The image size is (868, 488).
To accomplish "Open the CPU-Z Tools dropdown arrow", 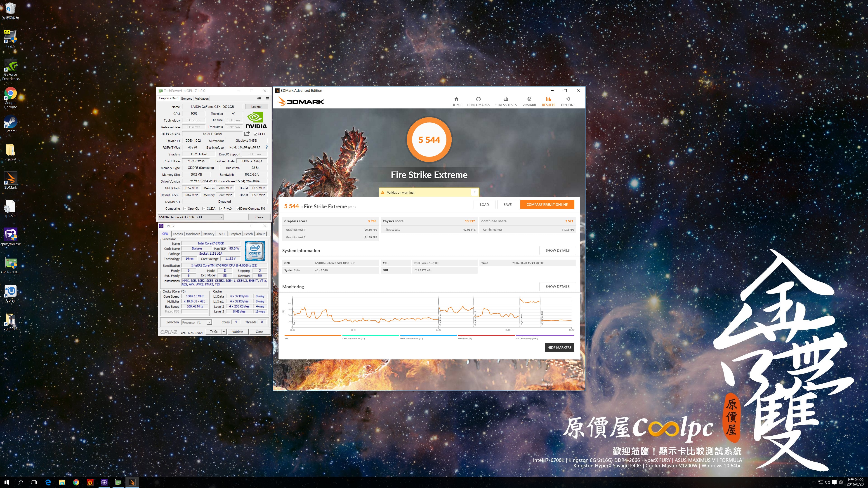I will [x=224, y=332].
